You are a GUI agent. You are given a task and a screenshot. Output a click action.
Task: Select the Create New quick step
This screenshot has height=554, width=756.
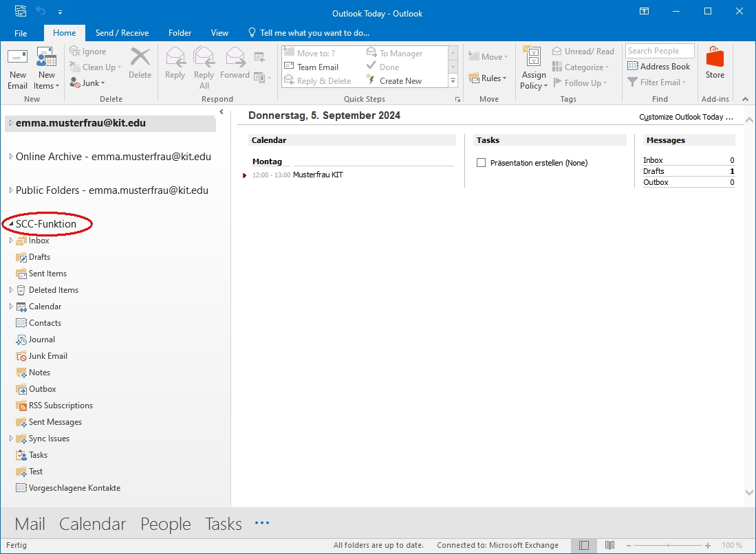tap(394, 81)
